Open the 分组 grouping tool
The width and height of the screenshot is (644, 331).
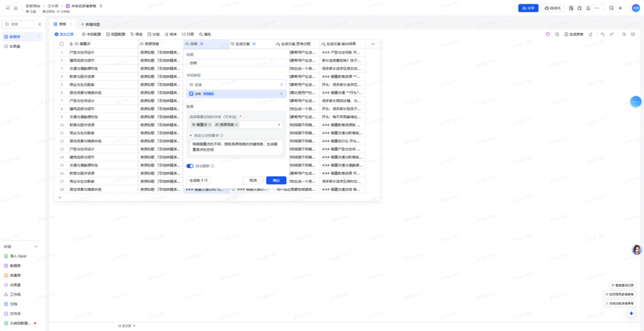tap(153, 35)
